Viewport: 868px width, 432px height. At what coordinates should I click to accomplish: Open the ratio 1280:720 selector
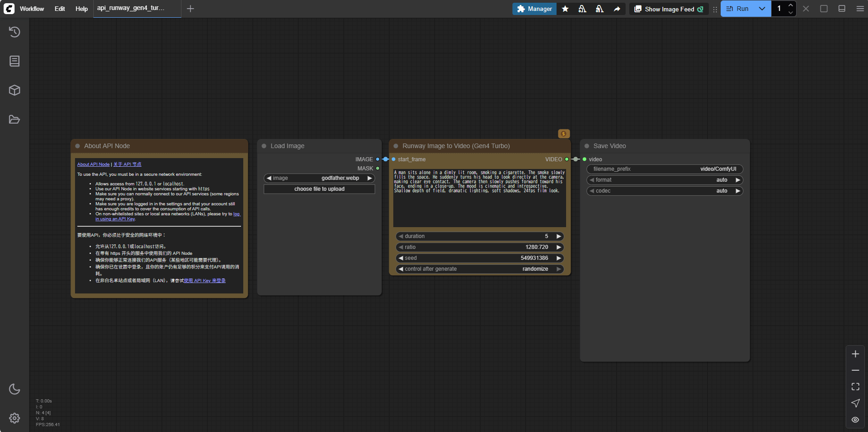click(479, 247)
